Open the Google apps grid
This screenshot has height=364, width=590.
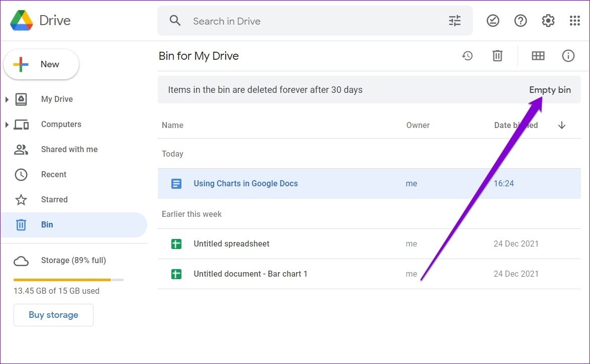[574, 21]
